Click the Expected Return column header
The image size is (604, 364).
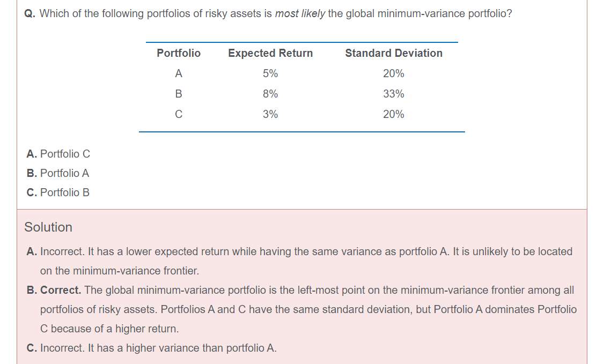270,53
